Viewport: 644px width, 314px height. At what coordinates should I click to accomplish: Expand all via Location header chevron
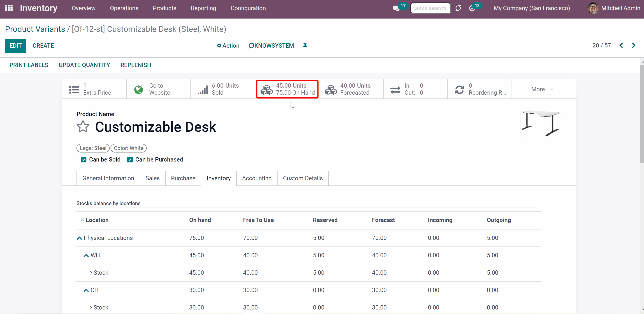(x=82, y=220)
